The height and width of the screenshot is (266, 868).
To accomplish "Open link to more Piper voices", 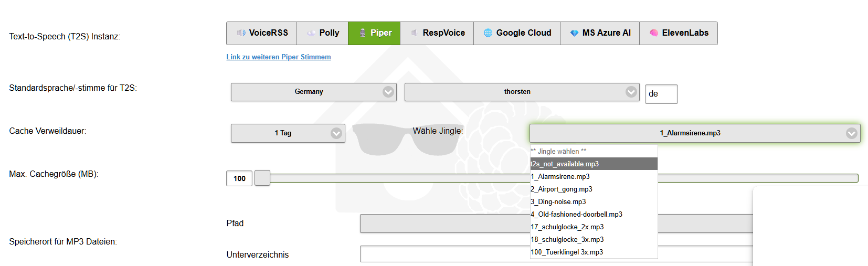I will [278, 57].
